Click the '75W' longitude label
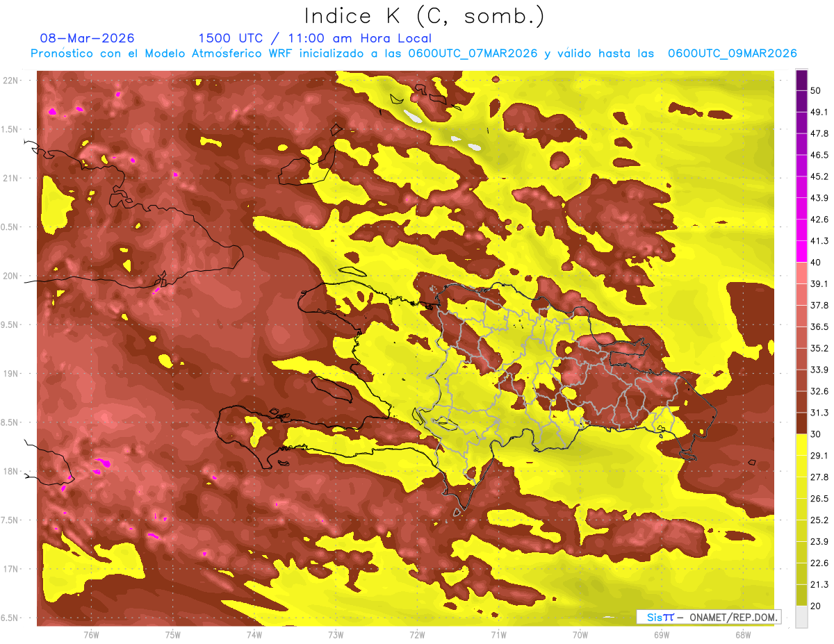 click(x=173, y=634)
